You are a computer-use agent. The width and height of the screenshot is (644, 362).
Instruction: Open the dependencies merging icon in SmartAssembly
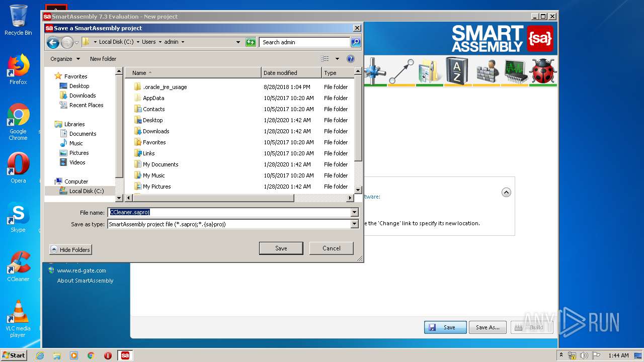coord(374,70)
